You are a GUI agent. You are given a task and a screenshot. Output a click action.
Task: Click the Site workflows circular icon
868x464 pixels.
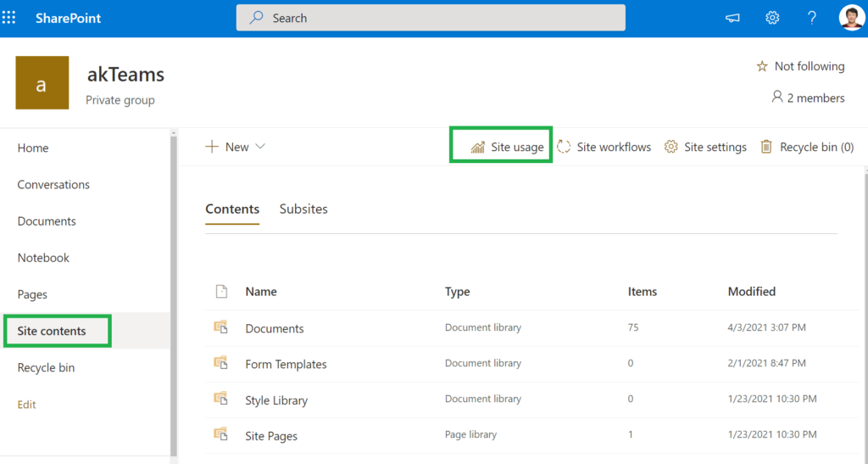coord(564,147)
